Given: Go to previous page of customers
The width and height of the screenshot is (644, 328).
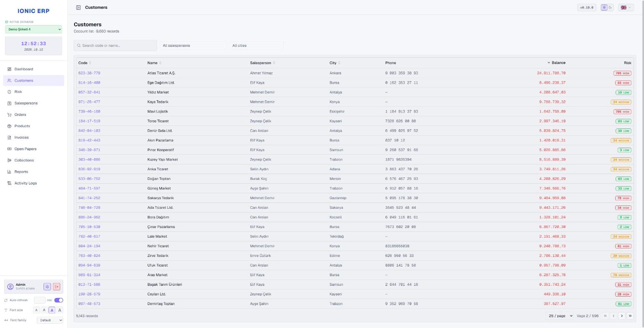Looking at the screenshot, I should 613,316.
